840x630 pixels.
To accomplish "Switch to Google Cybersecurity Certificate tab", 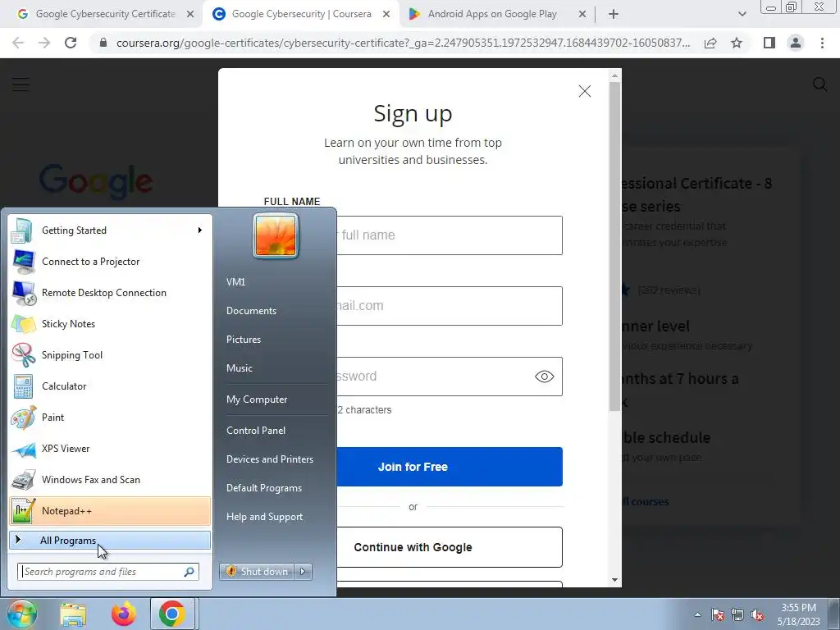I will (x=105, y=14).
